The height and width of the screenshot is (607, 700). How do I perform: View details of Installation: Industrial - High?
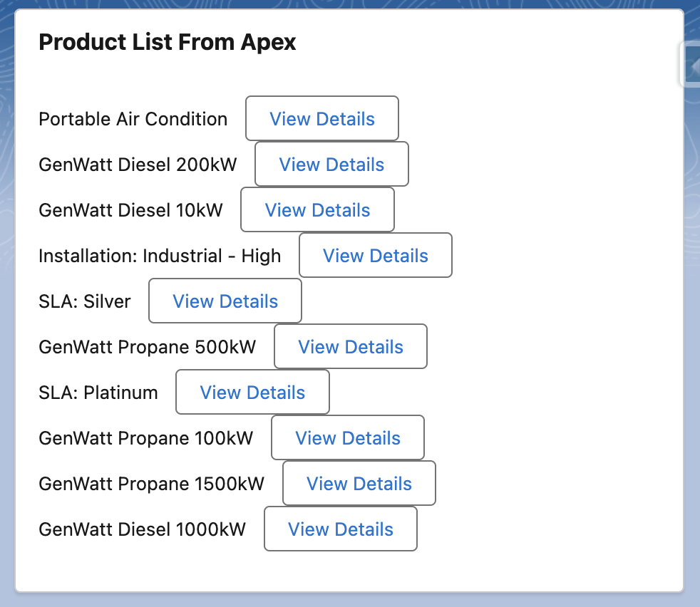[376, 255]
